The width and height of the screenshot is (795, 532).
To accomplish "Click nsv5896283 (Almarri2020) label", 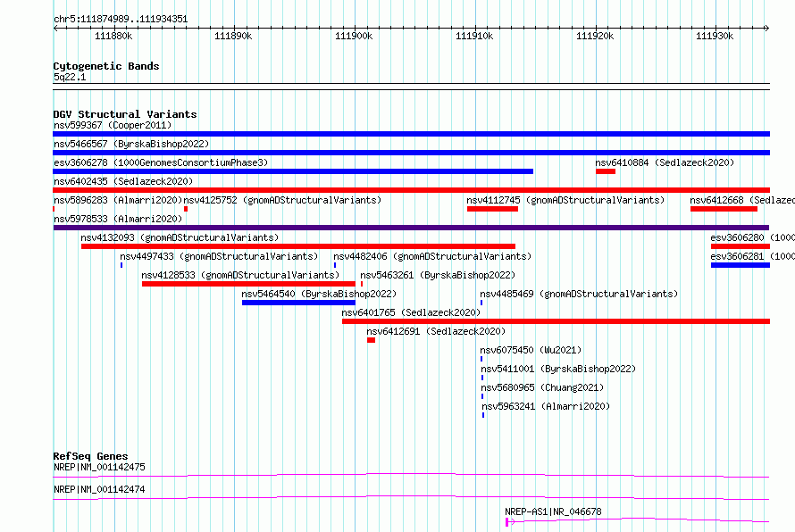I will (118, 200).
